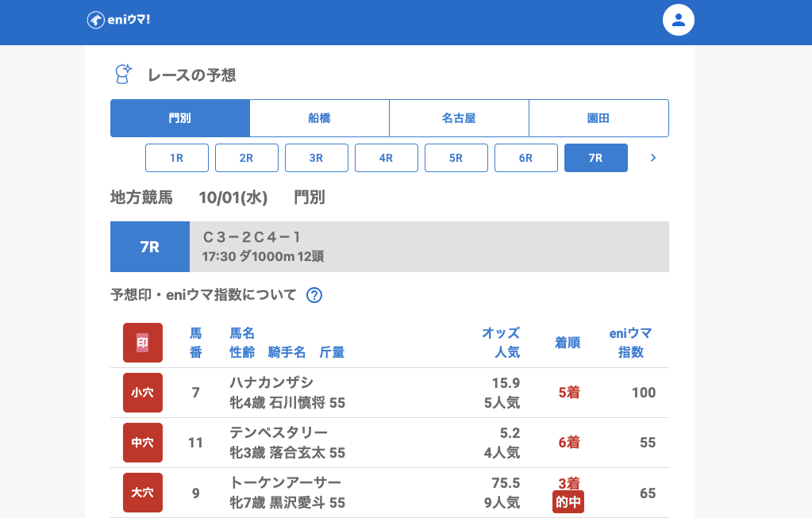Click the eniウマ! logo in header

(118, 20)
